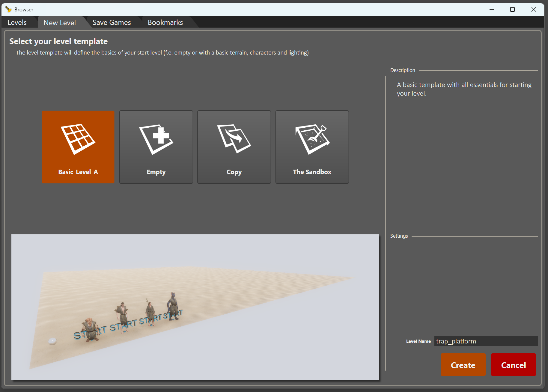Click the Browser app icon in title bar
The width and height of the screenshot is (548, 392).
click(x=8, y=10)
